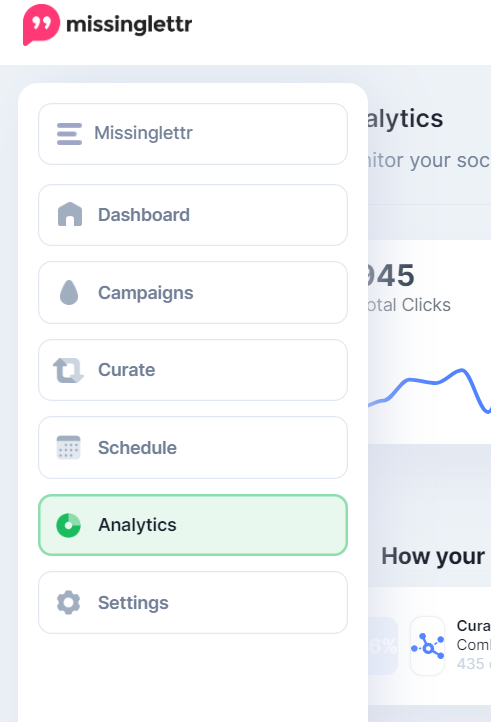Click the Analytics page heading
This screenshot has width=491, height=722.
(x=405, y=119)
